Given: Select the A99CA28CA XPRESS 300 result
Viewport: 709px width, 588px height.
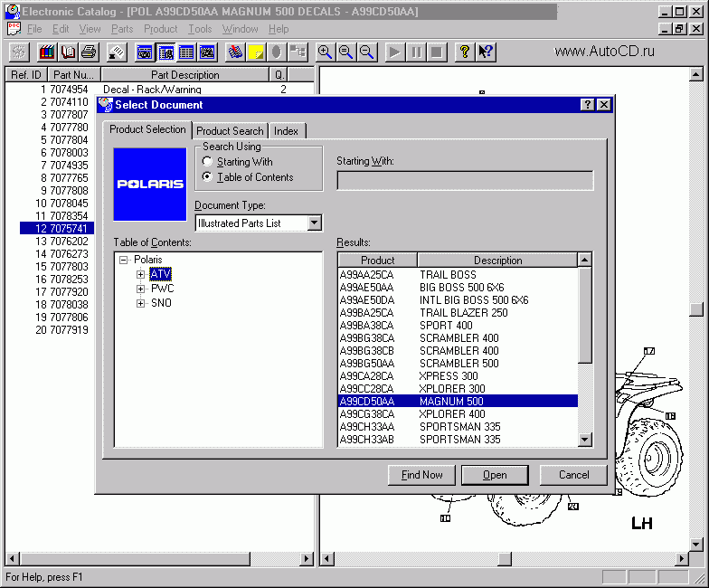Looking at the screenshot, I should click(x=458, y=376).
